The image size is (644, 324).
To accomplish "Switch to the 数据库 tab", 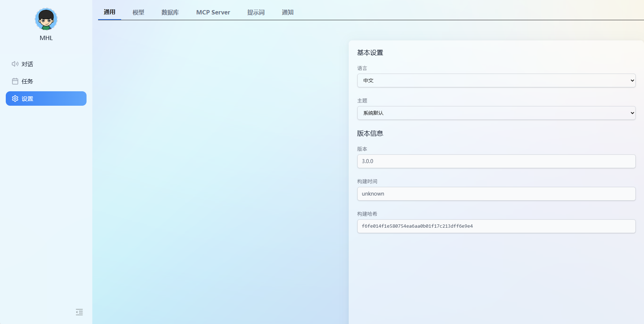I will pyautogui.click(x=170, y=12).
